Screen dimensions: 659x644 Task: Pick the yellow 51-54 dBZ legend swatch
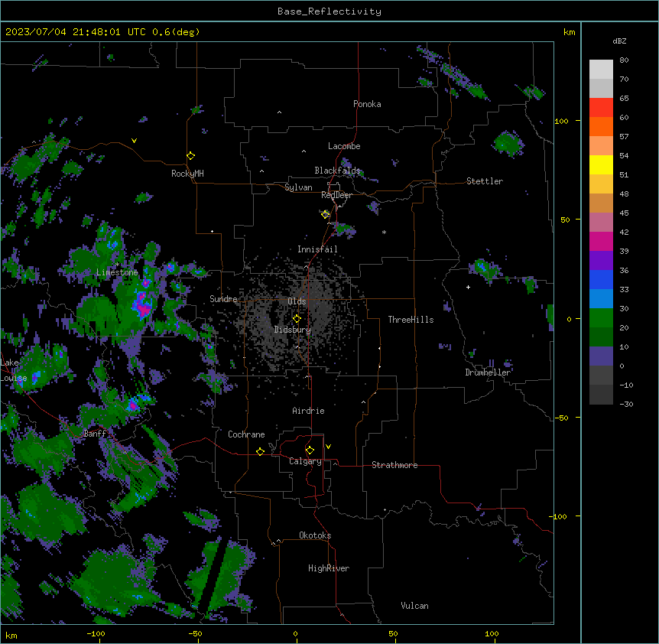click(x=601, y=164)
